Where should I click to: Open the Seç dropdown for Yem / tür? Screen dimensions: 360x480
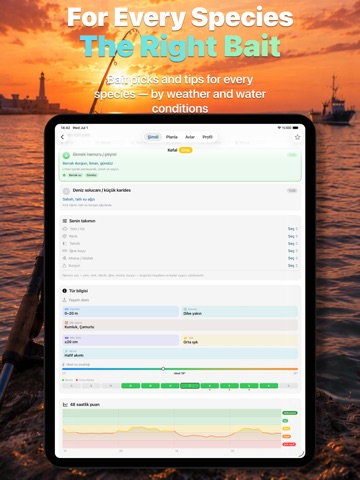click(293, 229)
